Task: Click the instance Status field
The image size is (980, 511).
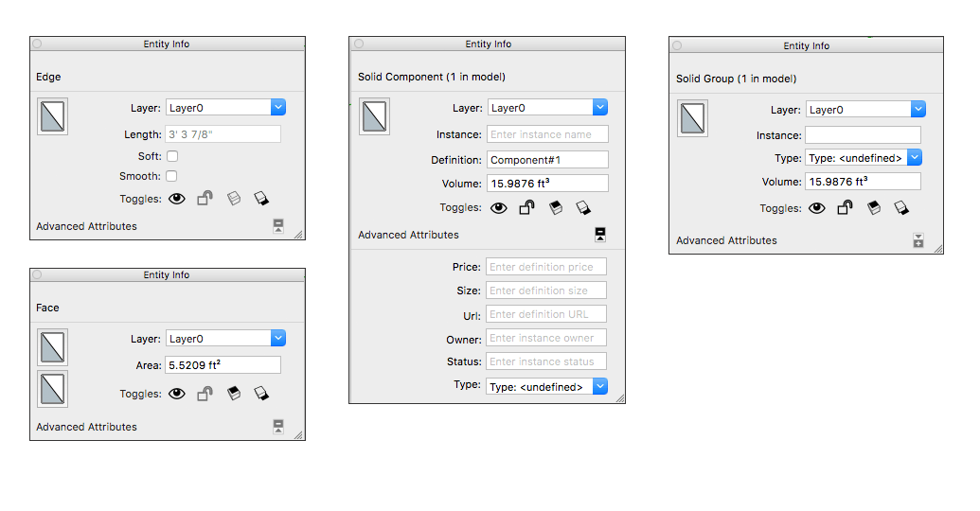Action: (546, 361)
